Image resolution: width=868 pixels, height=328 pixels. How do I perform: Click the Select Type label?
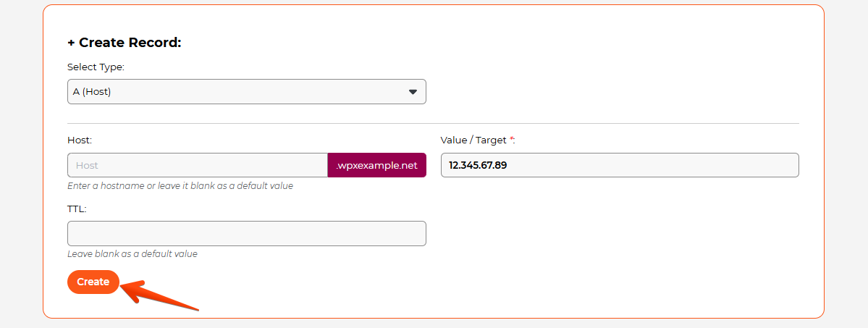click(96, 67)
